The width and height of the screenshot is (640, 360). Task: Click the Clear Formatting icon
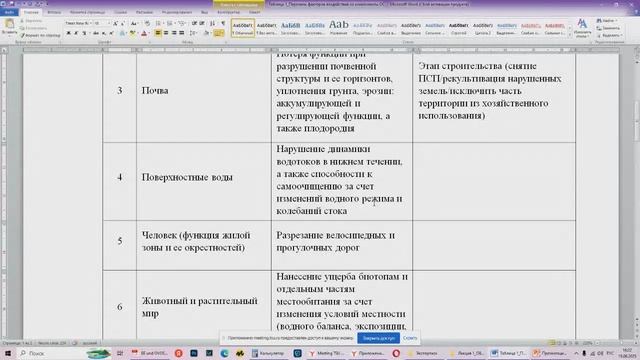pos(147,24)
